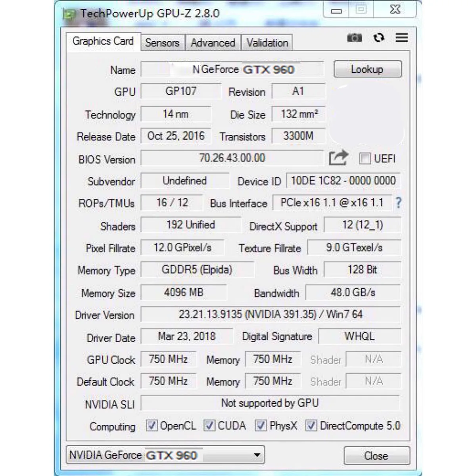Screen dimensions: 476x476
Task: Switch to the Sensors tab
Action: (162, 43)
